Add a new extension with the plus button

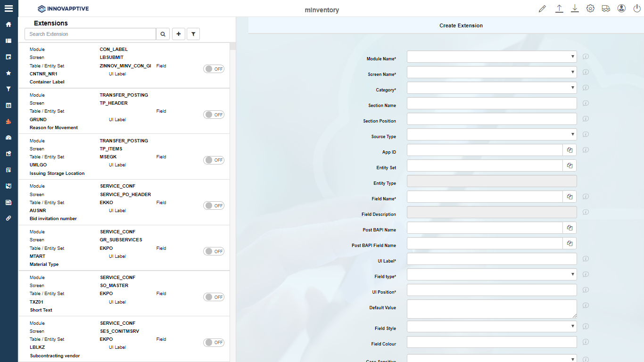(179, 34)
